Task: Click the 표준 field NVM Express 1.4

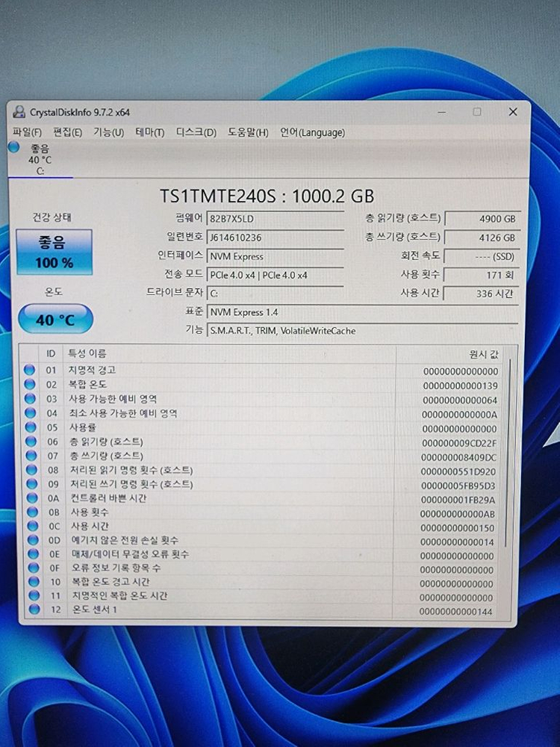Action: click(x=363, y=312)
